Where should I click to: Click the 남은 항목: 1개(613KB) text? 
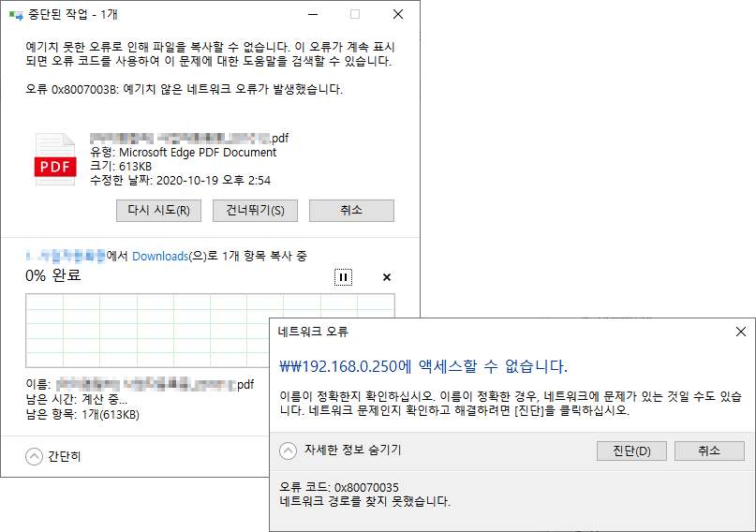82,414
